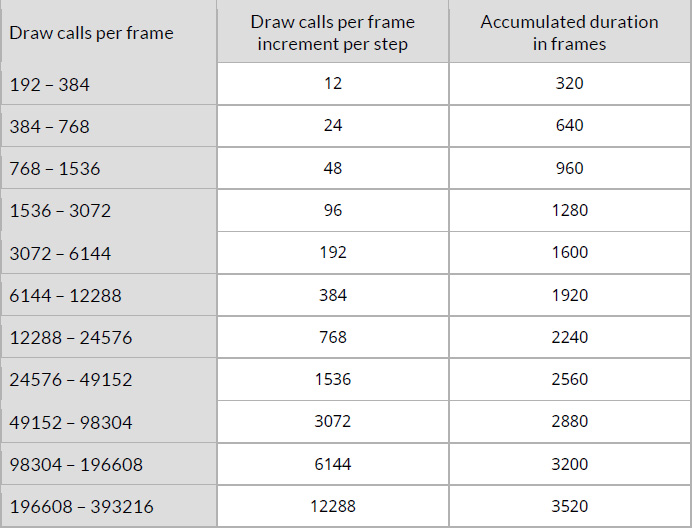The width and height of the screenshot is (692, 528).
Task: Click the "24576 – 49152" row label
Action: (x=70, y=380)
